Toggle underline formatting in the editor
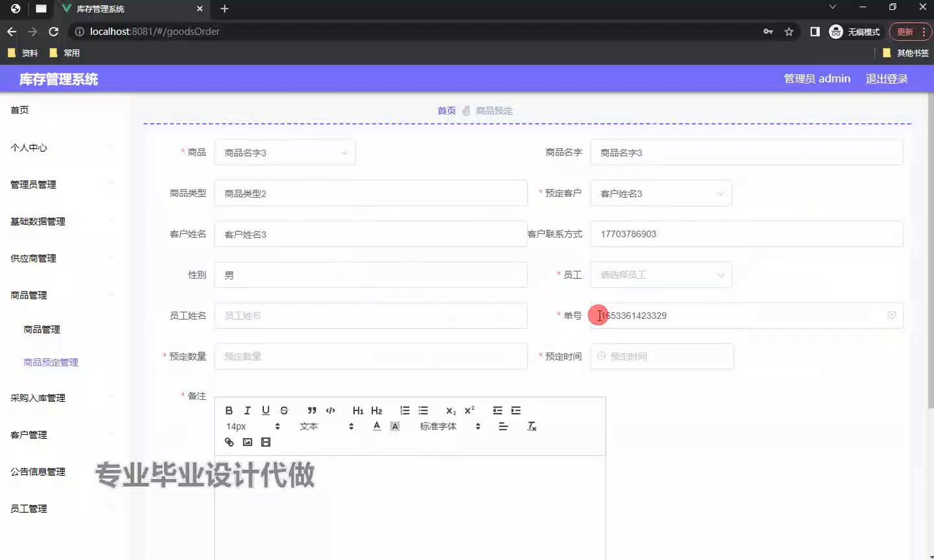 [265, 410]
